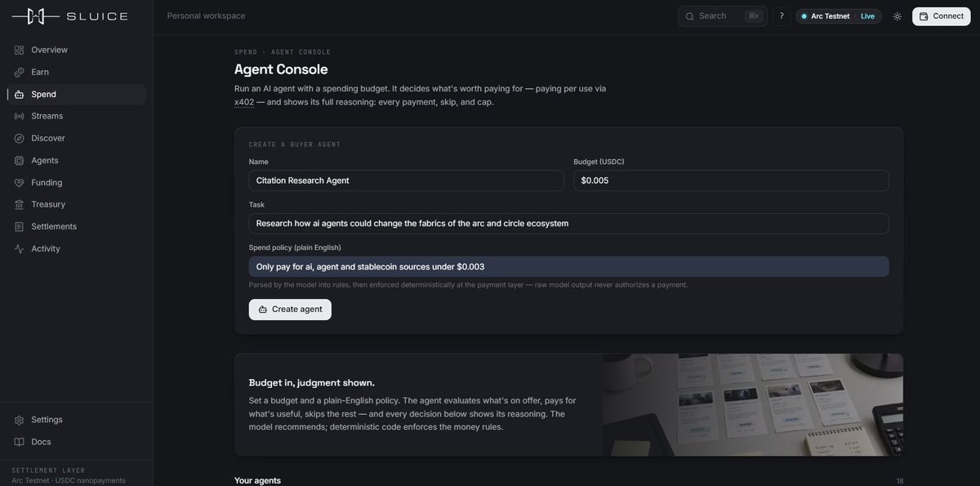Click the "Create a buyer agent" label
The width and height of the screenshot is (980, 486).
(295, 145)
